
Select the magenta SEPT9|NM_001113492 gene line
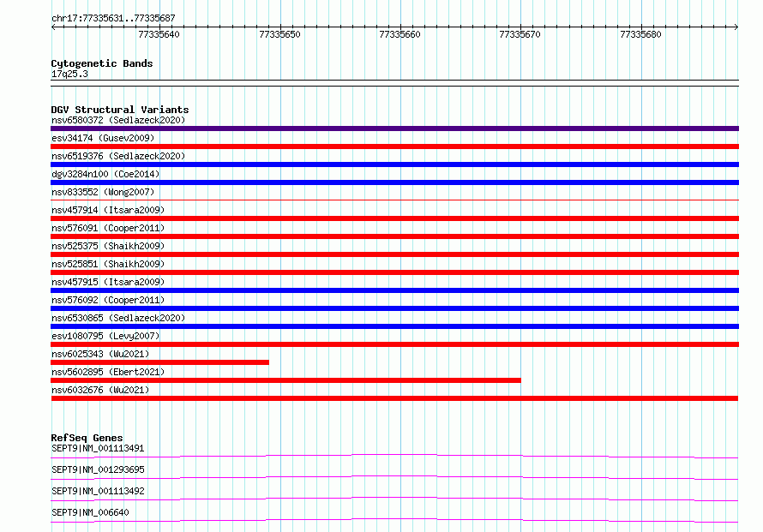pos(394,499)
